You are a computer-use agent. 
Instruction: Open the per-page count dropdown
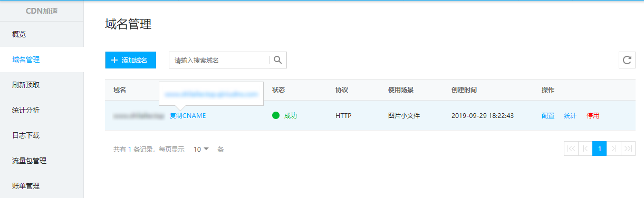pos(201,149)
